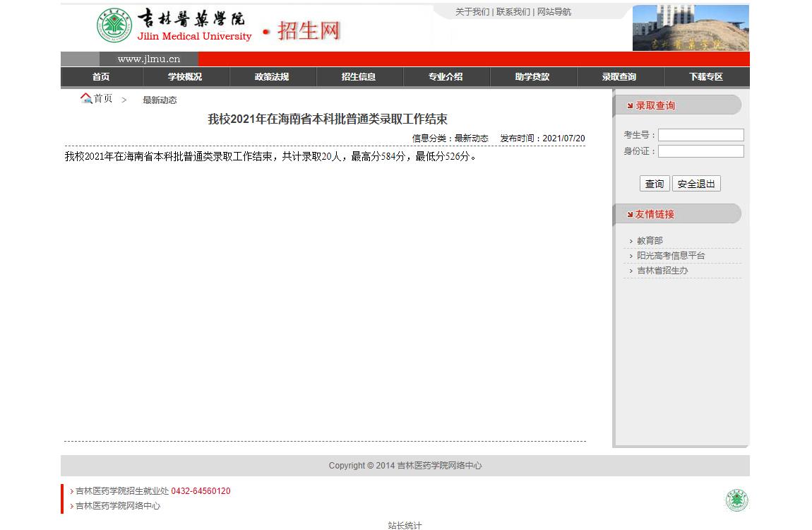The image size is (812, 530).
Task: Open the 首页 navigation menu item
Action: click(101, 77)
